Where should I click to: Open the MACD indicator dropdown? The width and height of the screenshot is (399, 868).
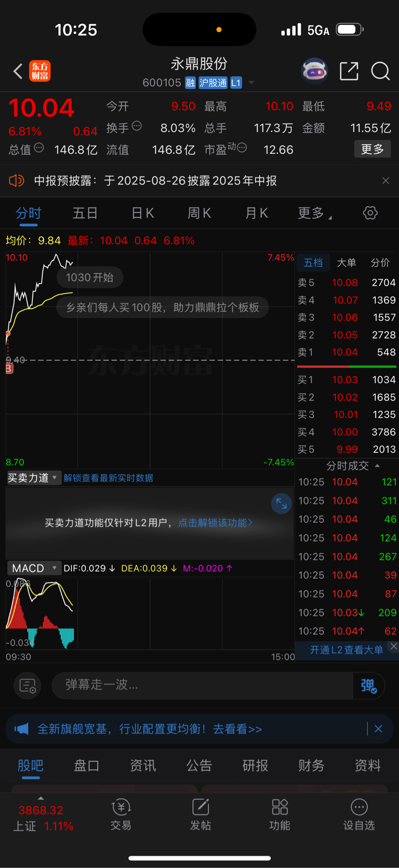(x=34, y=568)
